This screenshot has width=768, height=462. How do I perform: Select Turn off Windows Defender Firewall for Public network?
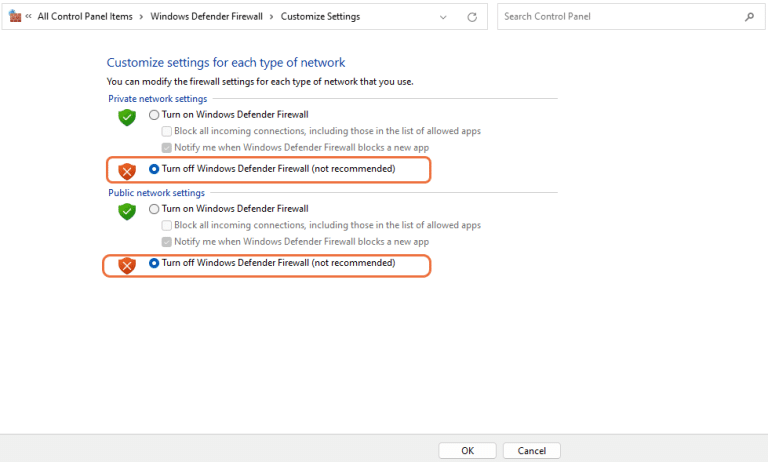(154, 263)
